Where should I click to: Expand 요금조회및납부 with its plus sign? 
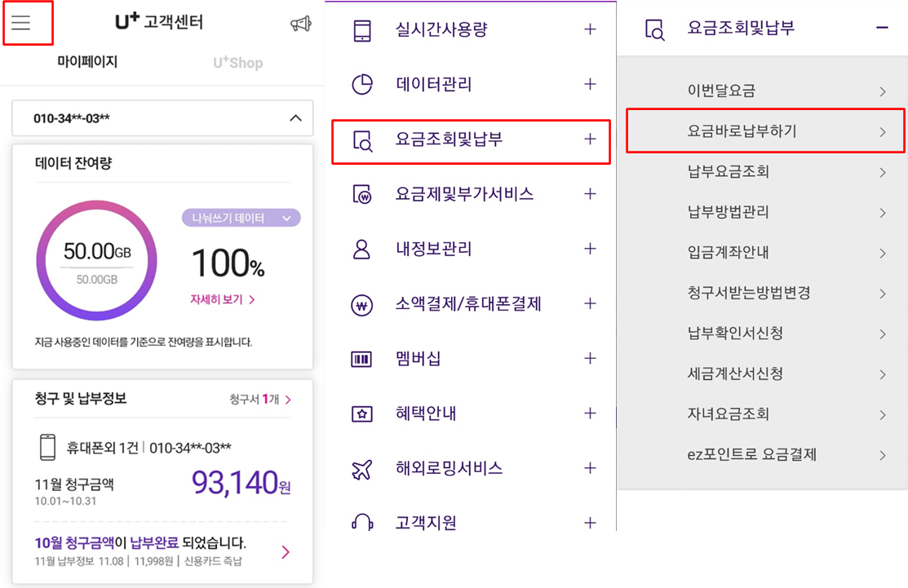(590, 139)
